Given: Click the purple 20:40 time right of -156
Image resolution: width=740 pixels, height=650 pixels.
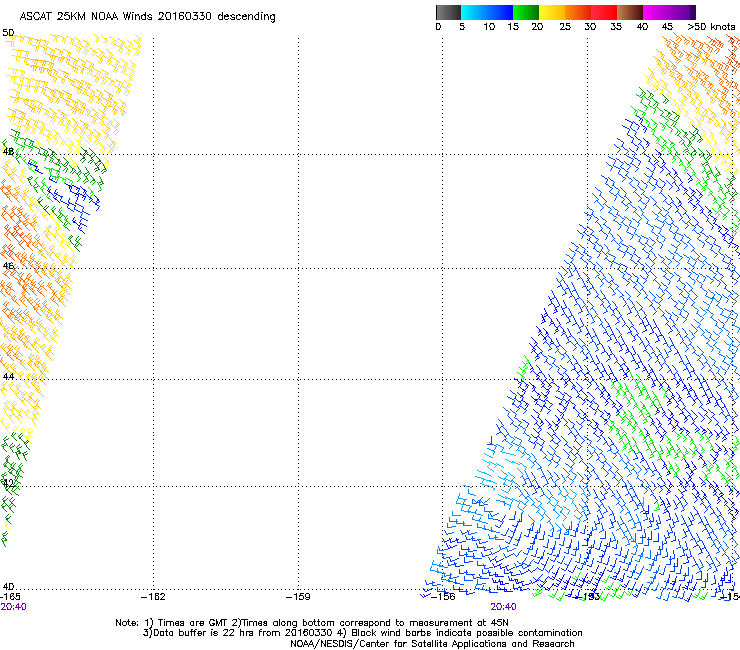Looking at the screenshot, I should point(504,607).
